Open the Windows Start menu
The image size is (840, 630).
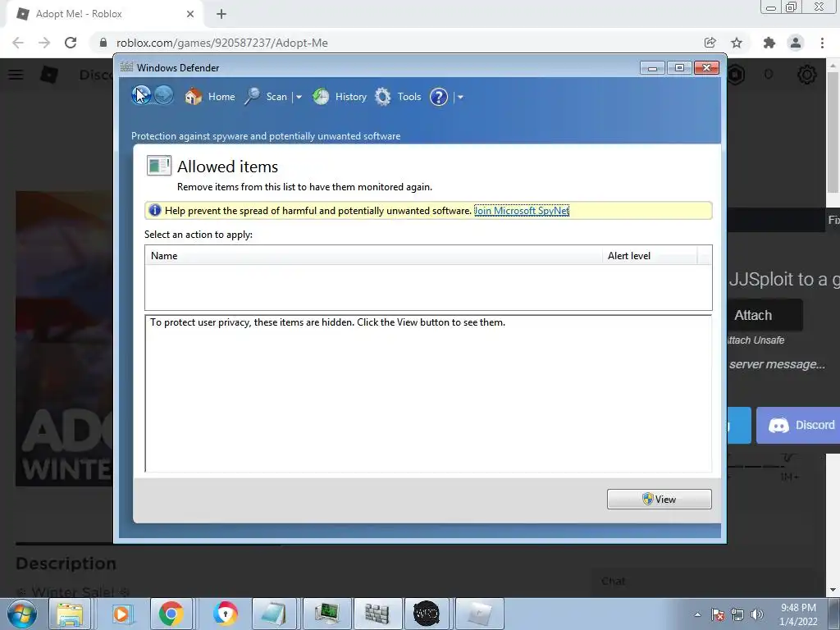22,614
